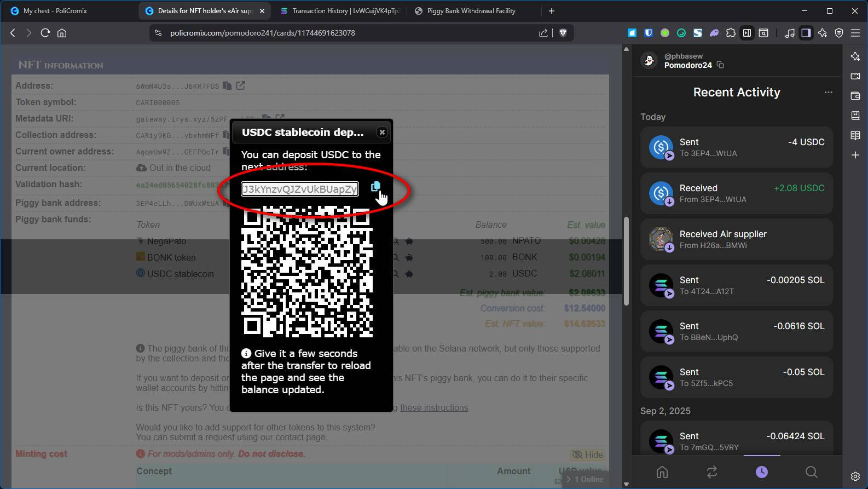Open the Received +2.08 USDC transaction
Viewport: 868px width, 489px height.
737,193
